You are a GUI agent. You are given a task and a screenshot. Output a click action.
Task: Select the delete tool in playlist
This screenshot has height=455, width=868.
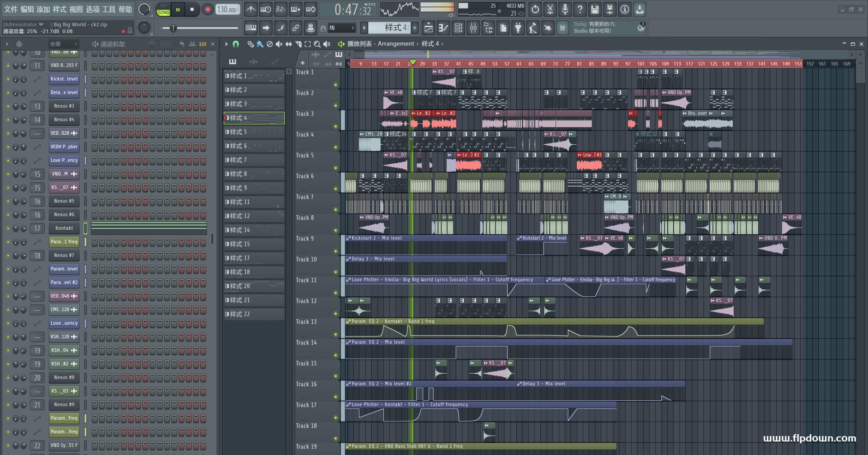point(269,44)
